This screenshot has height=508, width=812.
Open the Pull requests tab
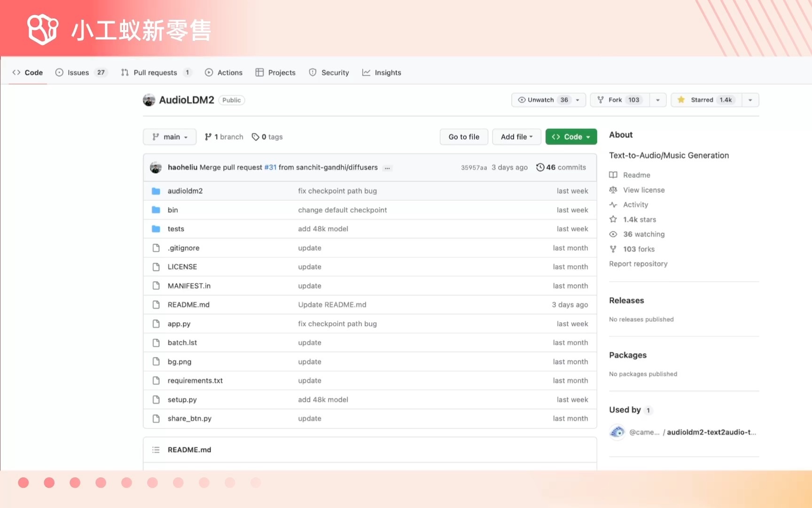(x=156, y=72)
